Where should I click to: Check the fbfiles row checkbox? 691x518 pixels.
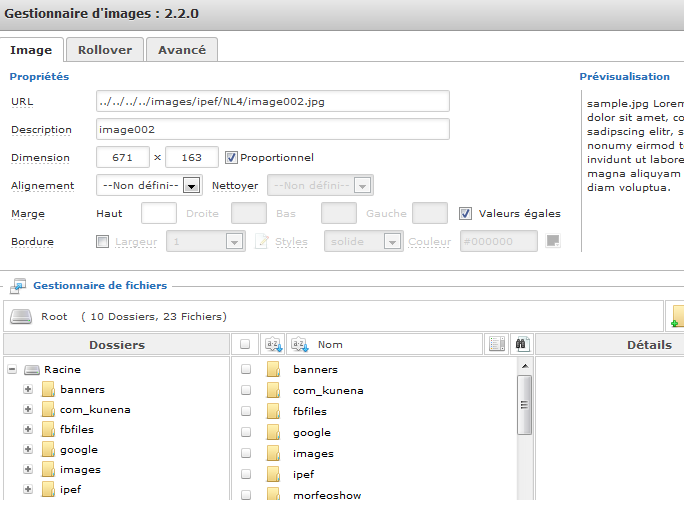pos(246,411)
